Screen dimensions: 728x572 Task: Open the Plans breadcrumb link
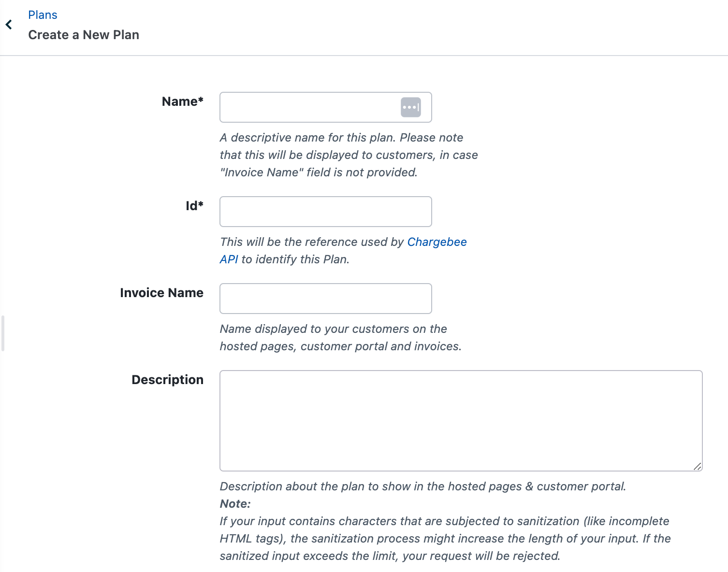click(x=43, y=15)
